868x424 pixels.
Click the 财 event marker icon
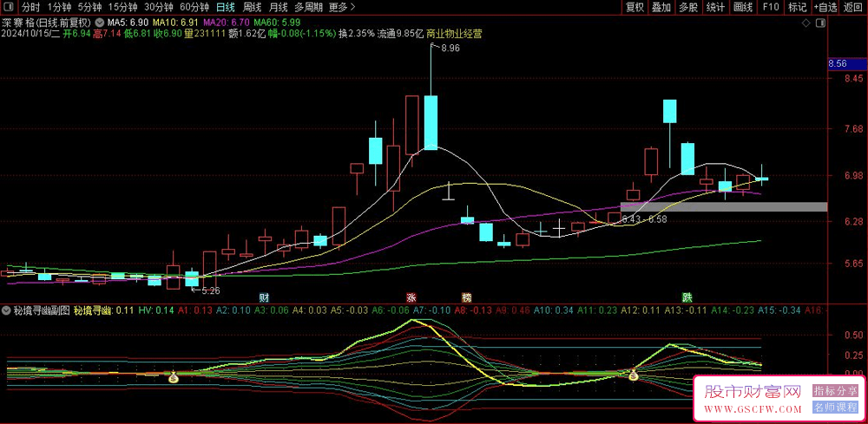point(264,297)
